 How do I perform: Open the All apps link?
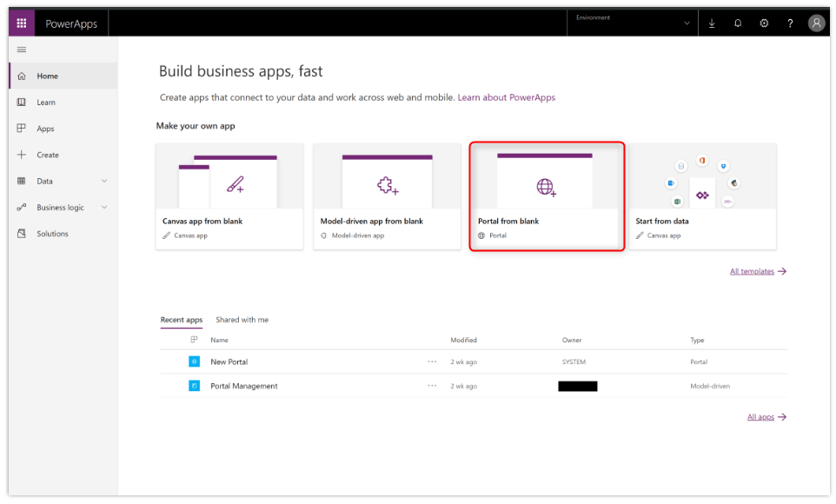point(760,417)
